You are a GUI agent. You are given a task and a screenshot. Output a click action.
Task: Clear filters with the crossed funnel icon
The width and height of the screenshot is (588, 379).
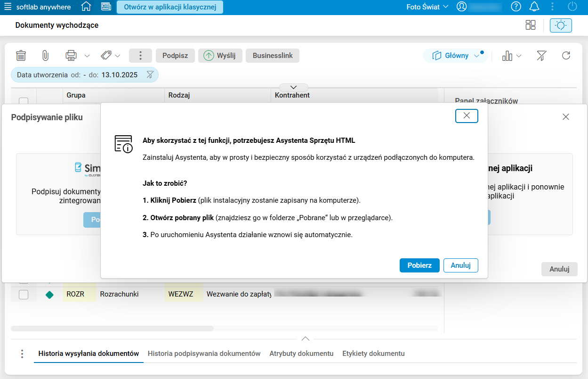(x=541, y=55)
